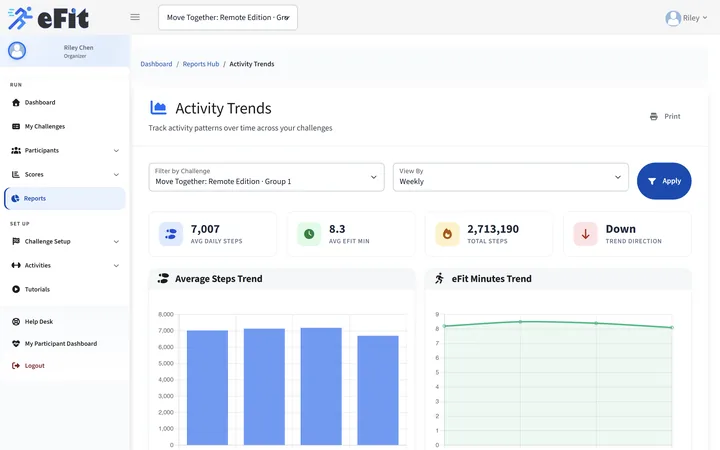The image size is (720, 450).
Task: Click the Challenge Setup flag icon
Action: coord(16,241)
